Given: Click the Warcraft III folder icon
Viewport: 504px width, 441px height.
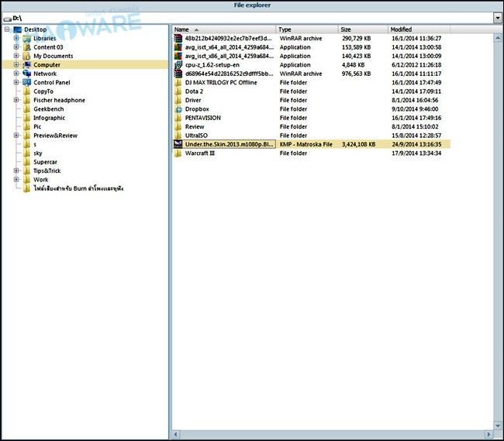Looking at the screenshot, I should (x=178, y=153).
